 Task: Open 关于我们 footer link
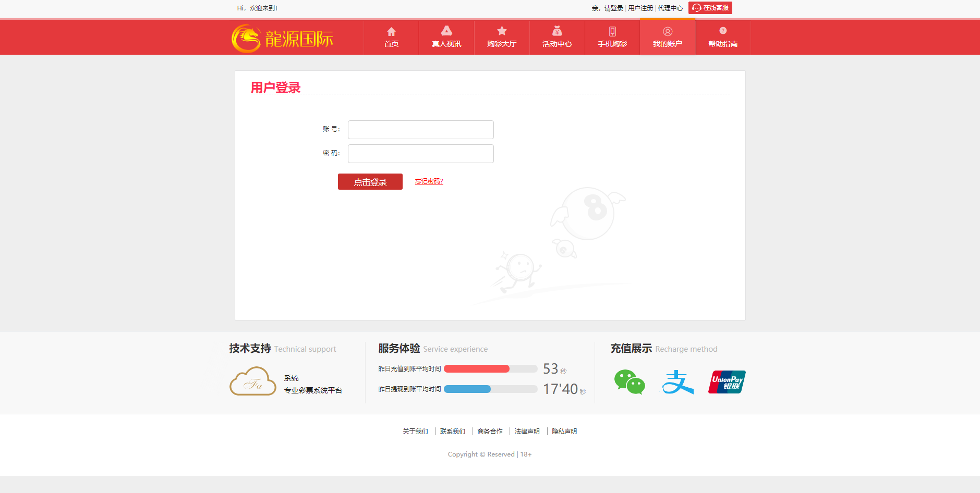pyautogui.click(x=415, y=432)
